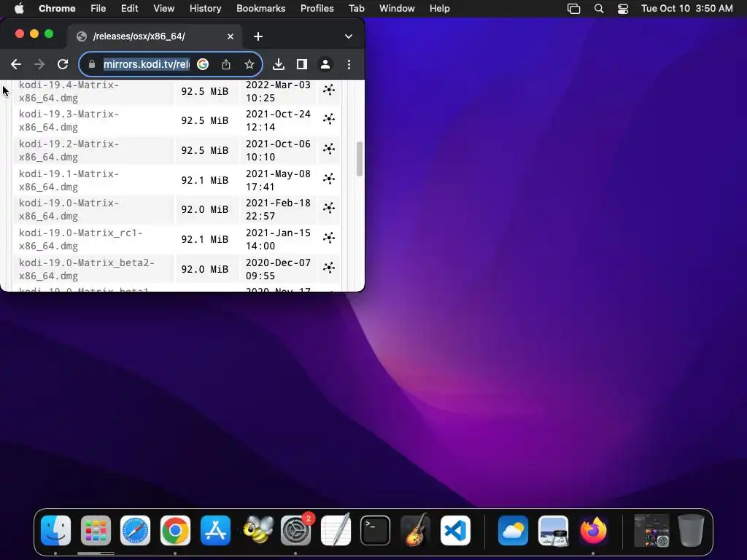
Task: Open mirror list icon for kodi-19.1
Action: [x=329, y=178]
